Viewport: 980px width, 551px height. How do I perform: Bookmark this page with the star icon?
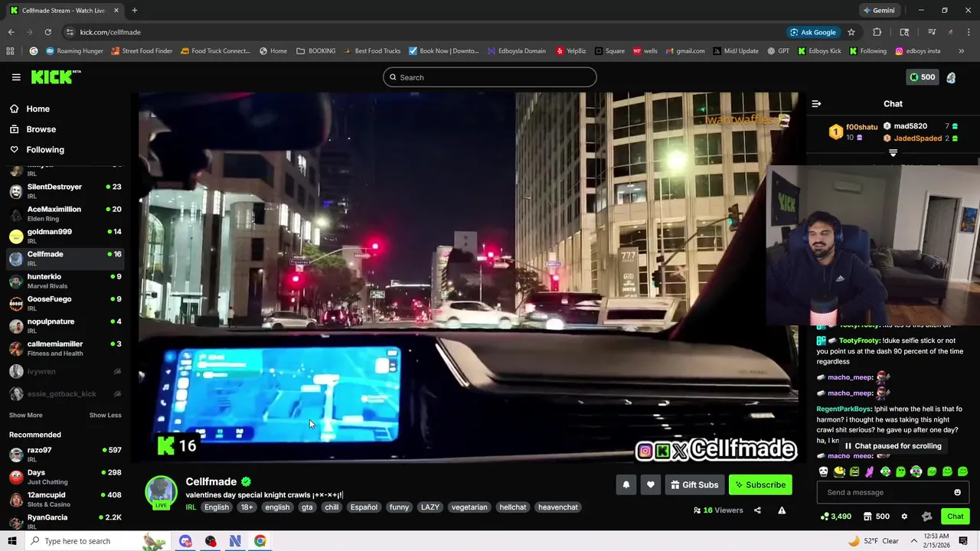tap(851, 32)
